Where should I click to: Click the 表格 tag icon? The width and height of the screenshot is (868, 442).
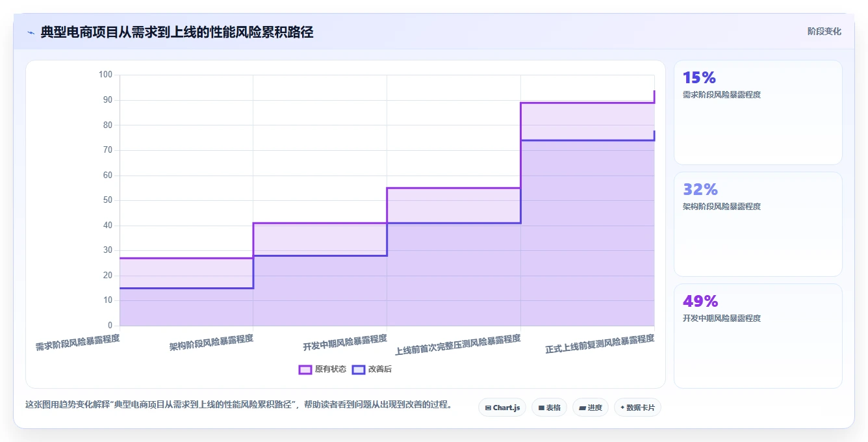coord(541,408)
